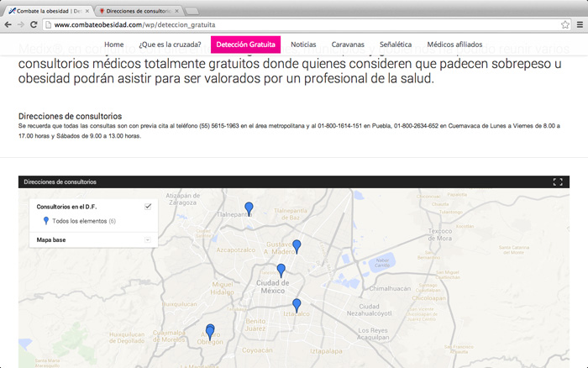Click the Chicoloapan map label
Screen dimensions: 588x368
(428, 298)
